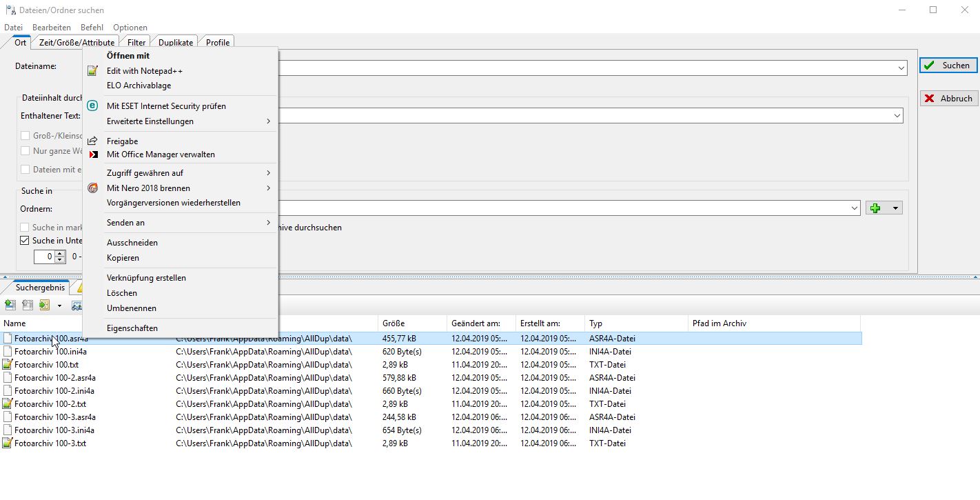Click the Freigabe share icon
Screen dimensions: 980x500
tap(93, 141)
